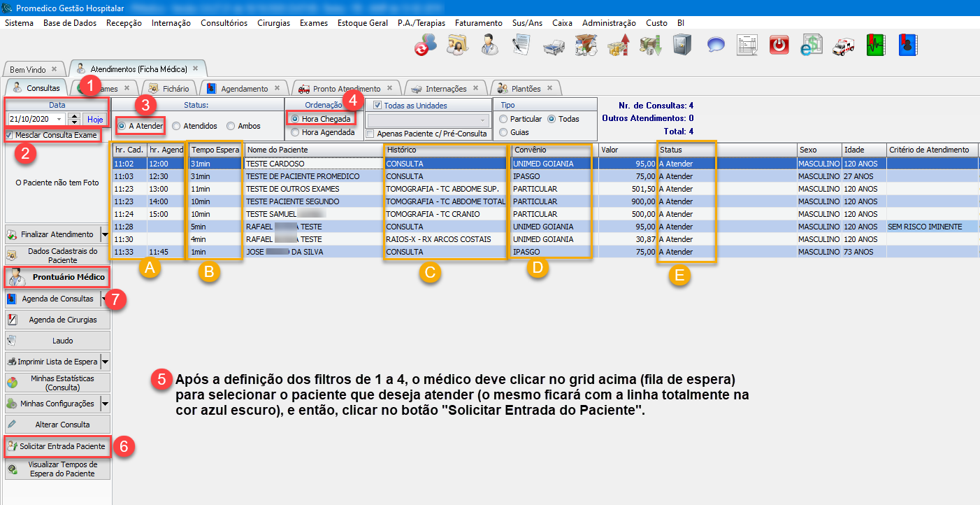Expand the Finalizar Atendimento dropdown arrow

[105, 235]
